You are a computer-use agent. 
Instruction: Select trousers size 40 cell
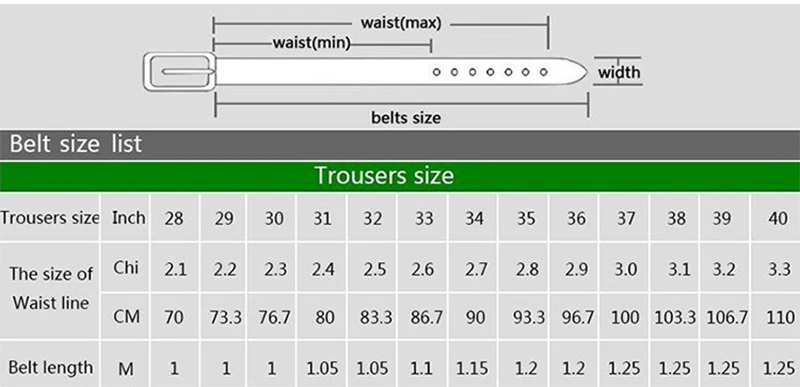click(777, 217)
